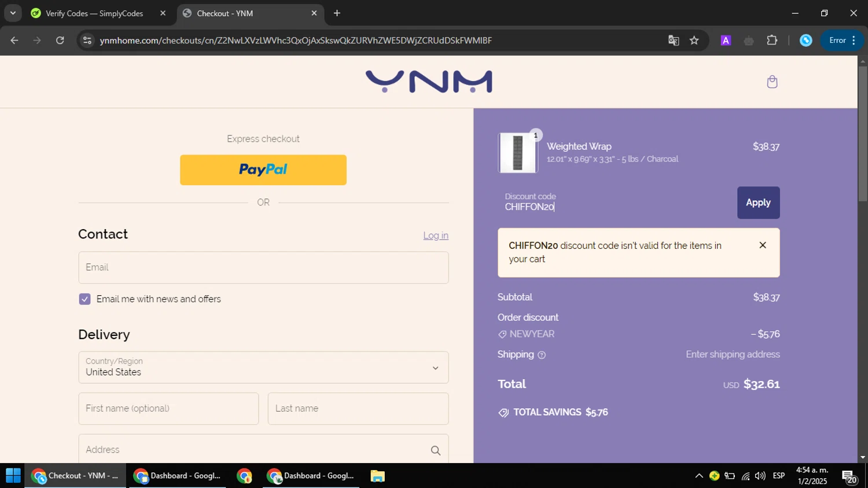Bookmark this page with star icon

(x=694, y=41)
